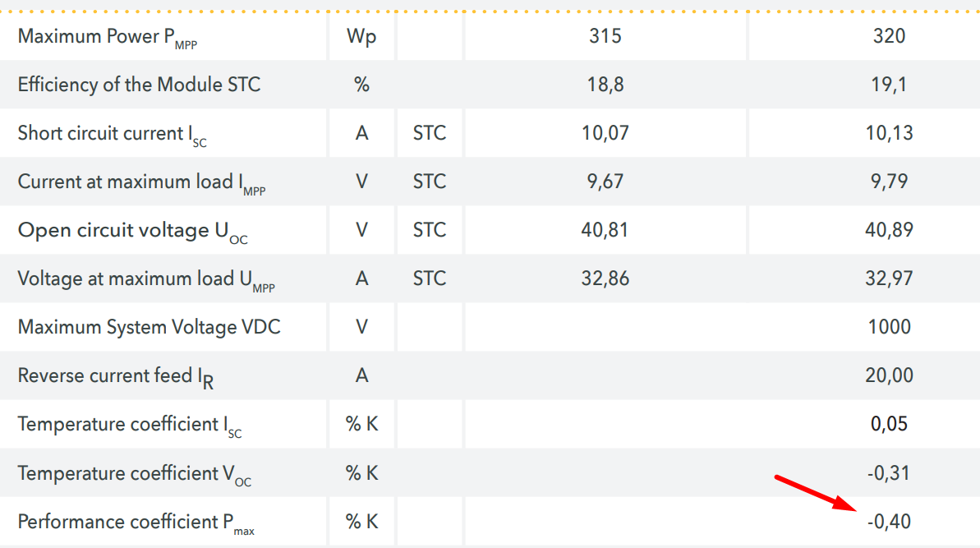Image resolution: width=980 pixels, height=548 pixels.
Task: Select the 10,07 short circuit current value
Action: 605,133
